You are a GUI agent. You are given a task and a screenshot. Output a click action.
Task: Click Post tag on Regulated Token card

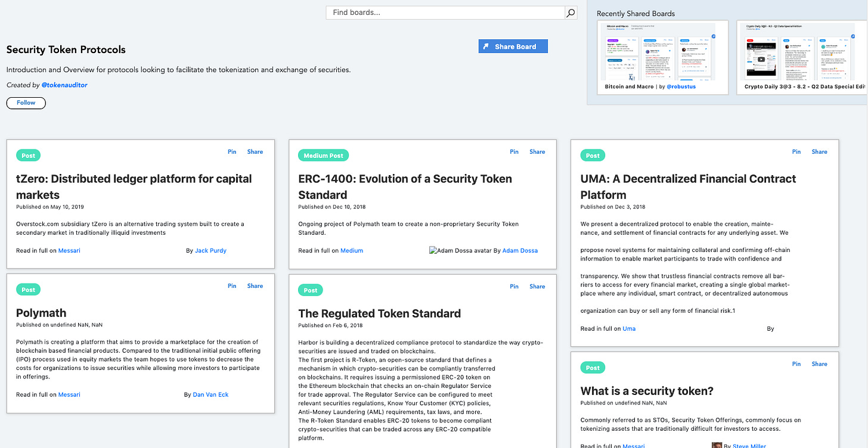point(311,290)
